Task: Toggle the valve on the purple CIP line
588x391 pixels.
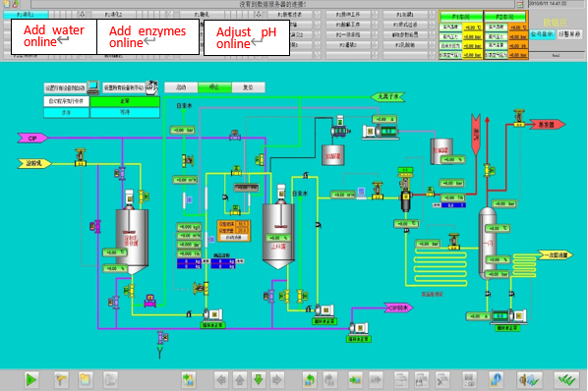Action: (235, 136)
